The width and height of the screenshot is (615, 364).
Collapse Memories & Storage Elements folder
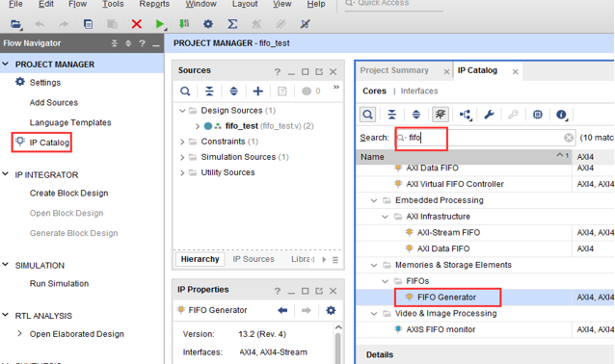374,265
